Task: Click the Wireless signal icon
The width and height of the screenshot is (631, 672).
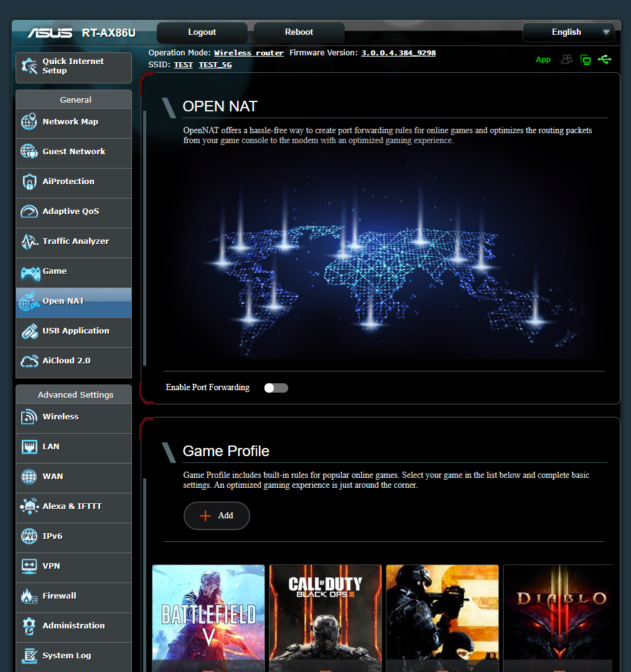Action: coord(29,416)
